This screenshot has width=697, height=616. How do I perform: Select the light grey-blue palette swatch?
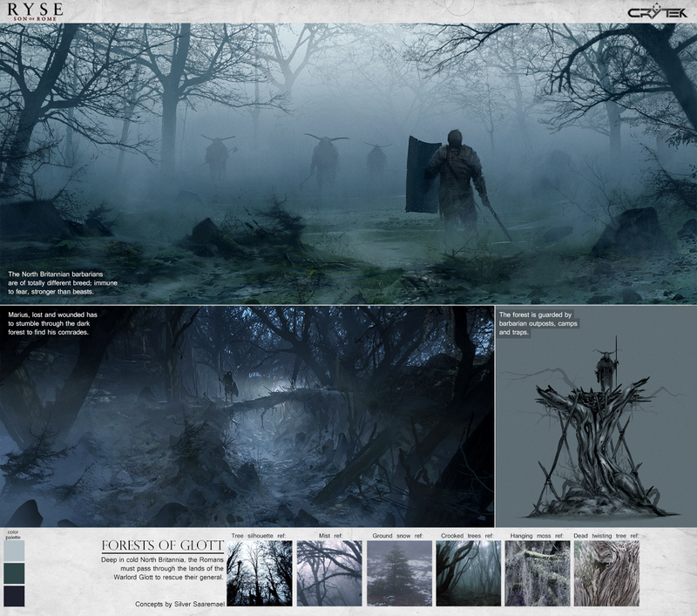14,551
